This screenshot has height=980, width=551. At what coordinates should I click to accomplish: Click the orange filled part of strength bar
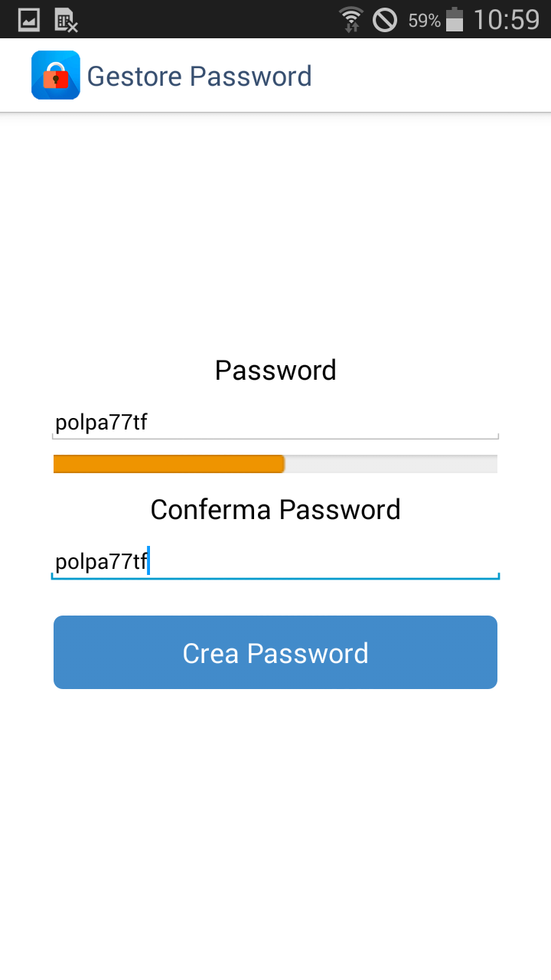169,464
